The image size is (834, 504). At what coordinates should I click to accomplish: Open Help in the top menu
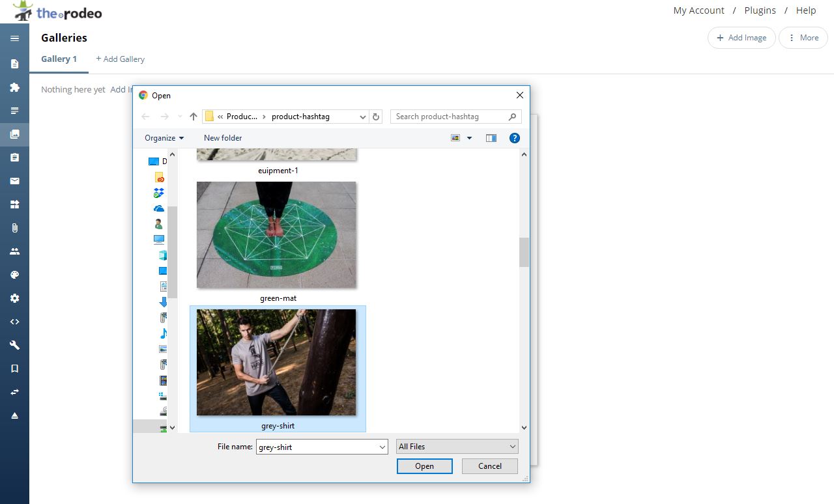coord(806,10)
